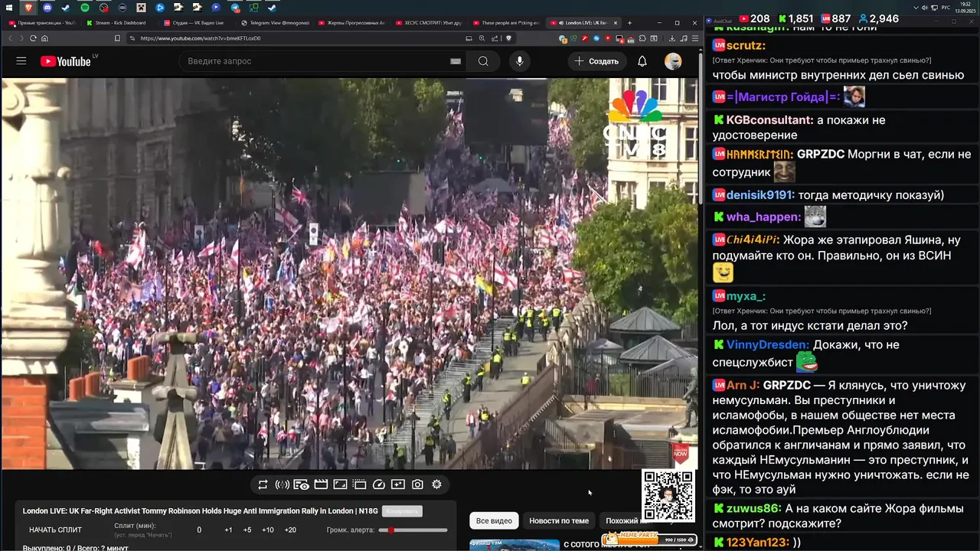Start voice search with microphone icon
980x551 pixels.
click(x=520, y=61)
